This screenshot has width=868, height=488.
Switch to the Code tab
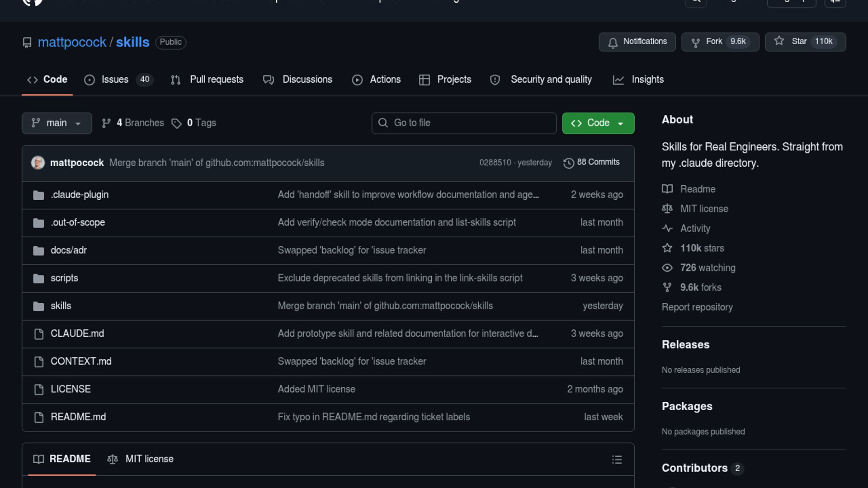coord(47,80)
